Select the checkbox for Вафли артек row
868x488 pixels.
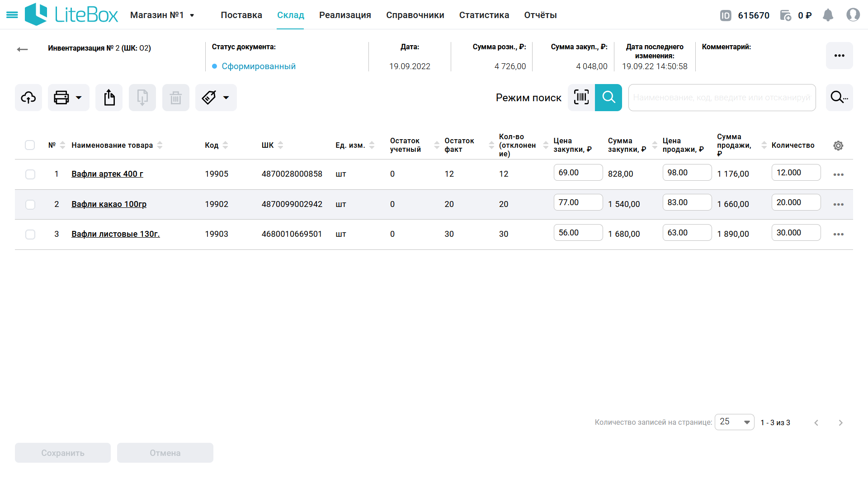(30, 174)
